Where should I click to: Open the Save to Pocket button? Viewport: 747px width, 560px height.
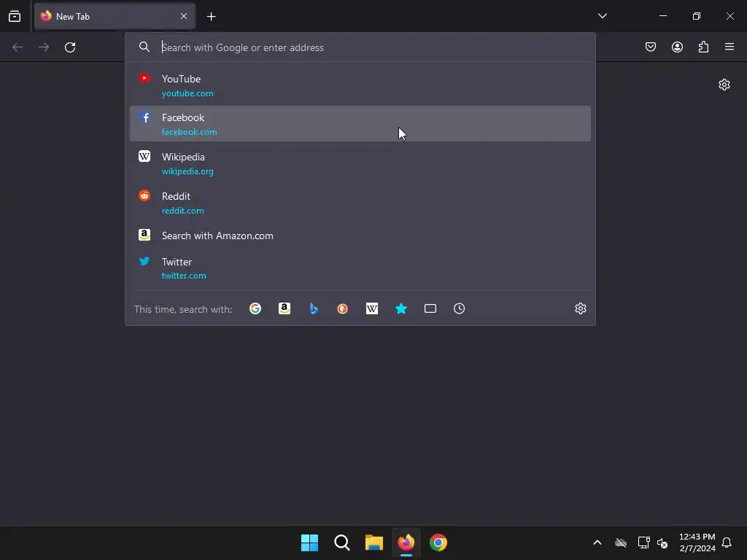coord(651,47)
